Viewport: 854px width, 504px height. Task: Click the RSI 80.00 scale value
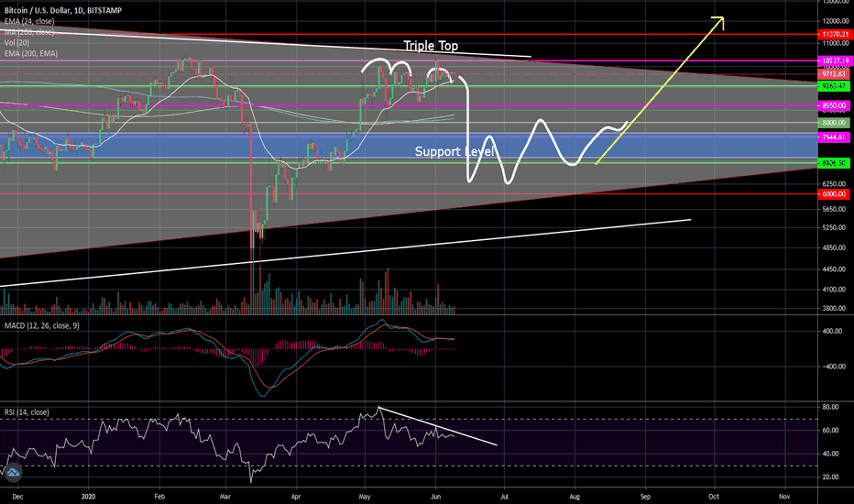click(830, 407)
